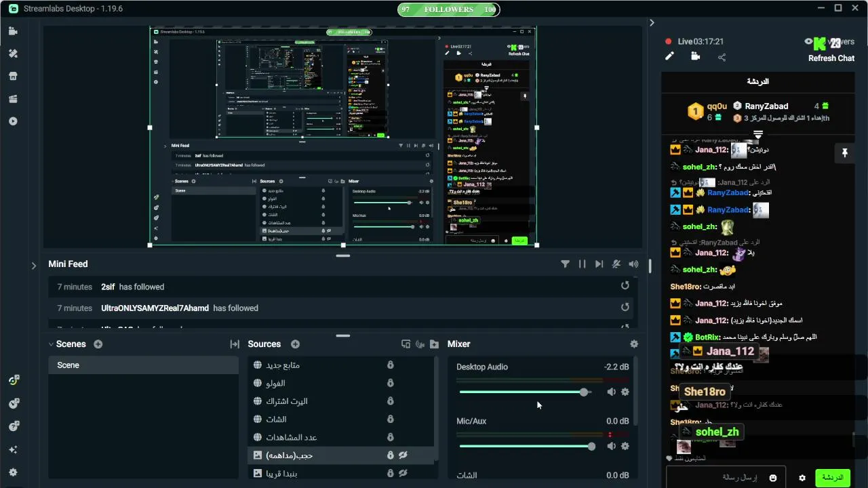Mute Mini Feed event alerts
The height and width of the screenshot is (488, 868).
(x=616, y=264)
